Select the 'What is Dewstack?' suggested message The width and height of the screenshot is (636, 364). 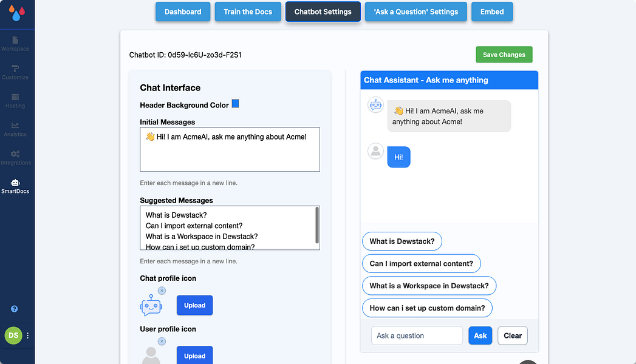402,241
